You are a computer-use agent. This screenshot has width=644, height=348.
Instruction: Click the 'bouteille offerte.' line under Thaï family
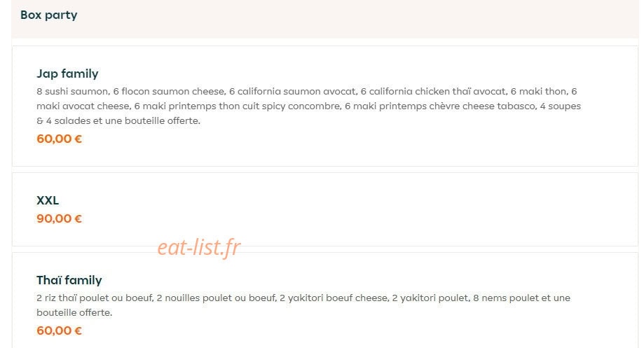[x=74, y=313]
